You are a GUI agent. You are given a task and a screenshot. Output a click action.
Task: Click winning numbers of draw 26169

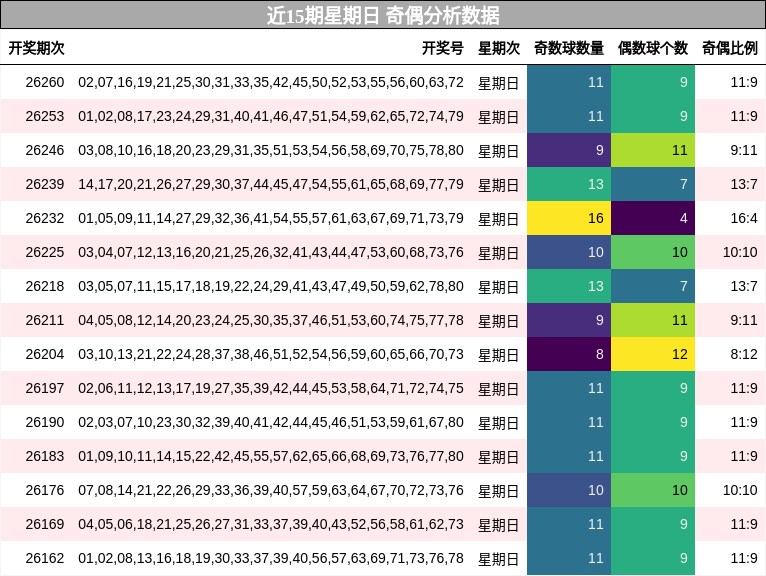271,524
